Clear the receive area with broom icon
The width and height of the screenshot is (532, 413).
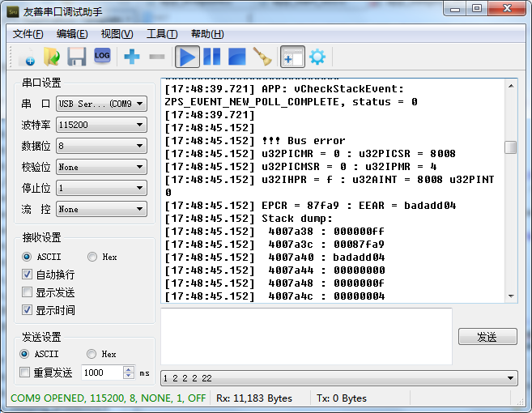(262, 57)
